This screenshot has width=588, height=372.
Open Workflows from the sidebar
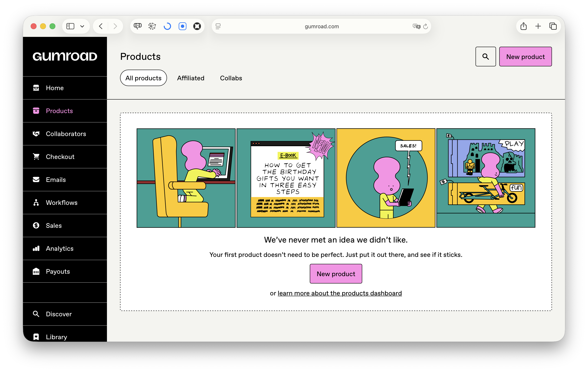(x=61, y=203)
